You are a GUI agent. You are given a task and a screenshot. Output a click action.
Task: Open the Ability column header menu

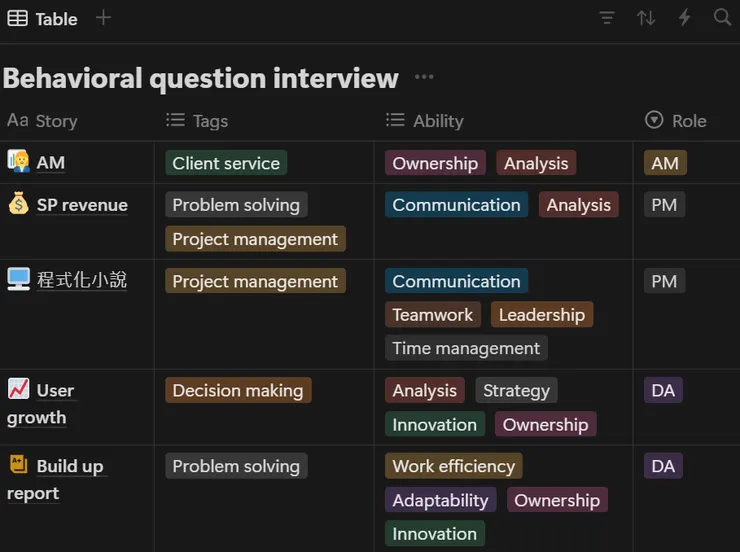click(x=438, y=121)
